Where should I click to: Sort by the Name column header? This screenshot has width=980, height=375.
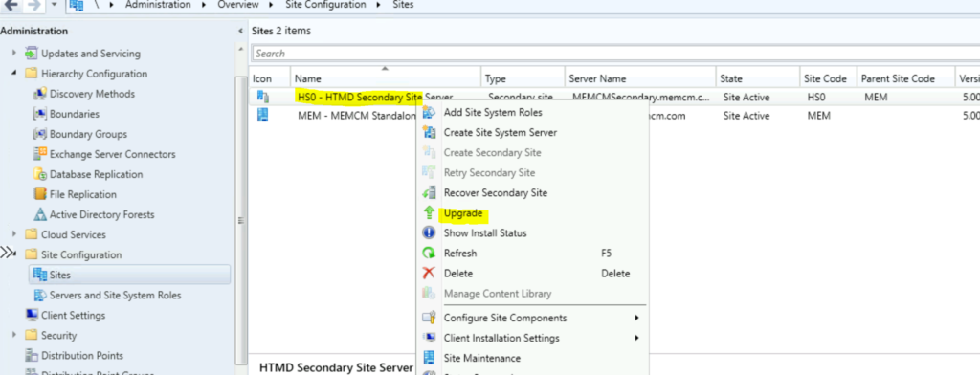[x=386, y=78]
